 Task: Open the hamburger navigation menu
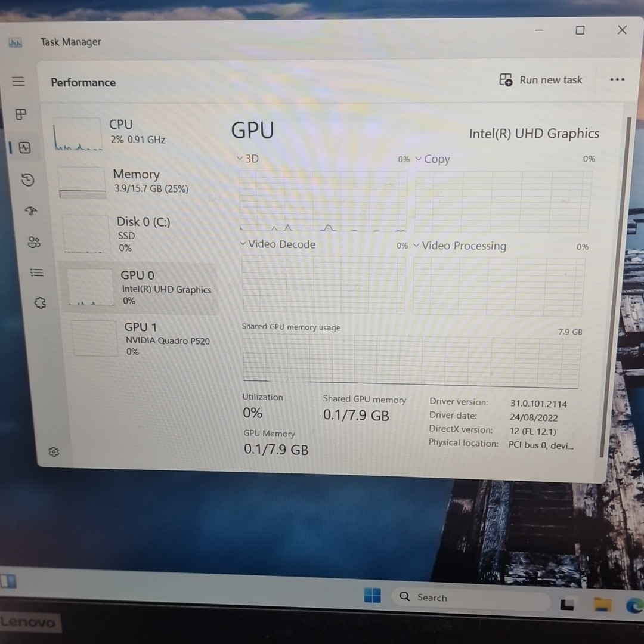[18, 81]
